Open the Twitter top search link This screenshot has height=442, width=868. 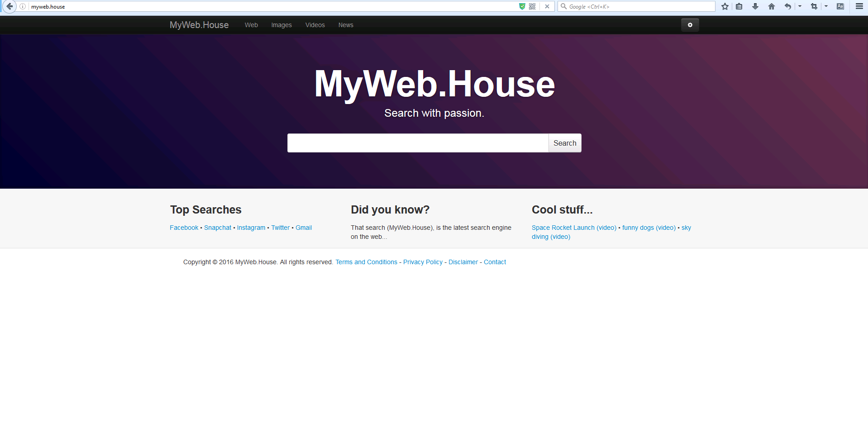point(281,228)
